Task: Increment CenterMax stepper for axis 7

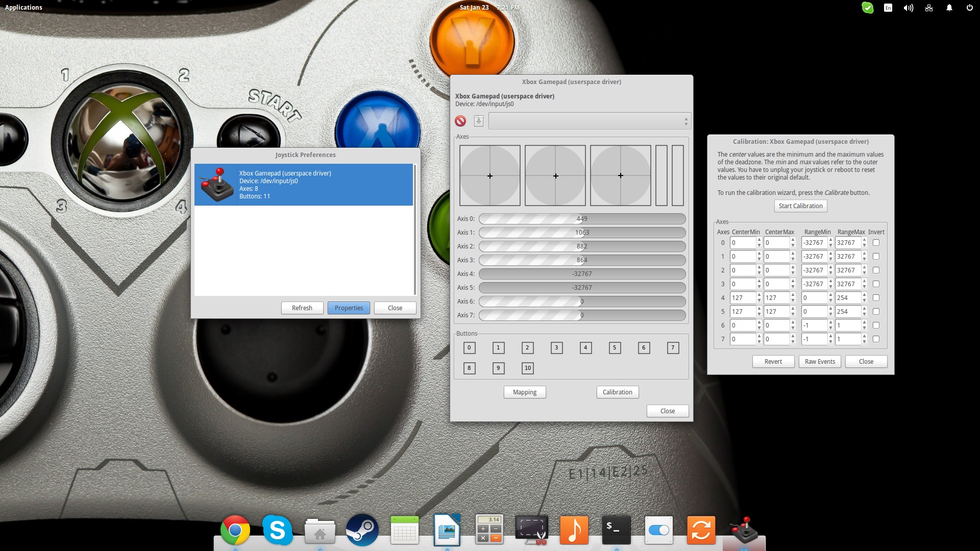Action: (x=793, y=336)
